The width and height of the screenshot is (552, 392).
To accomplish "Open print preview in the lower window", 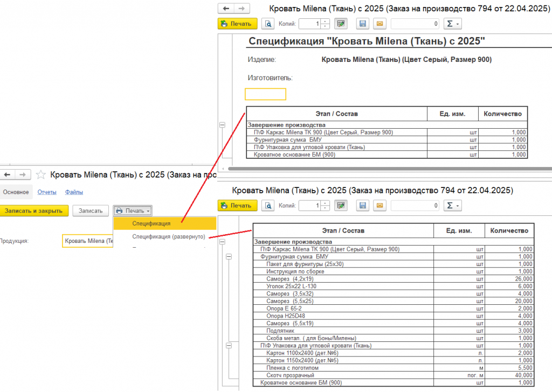I will [268, 206].
